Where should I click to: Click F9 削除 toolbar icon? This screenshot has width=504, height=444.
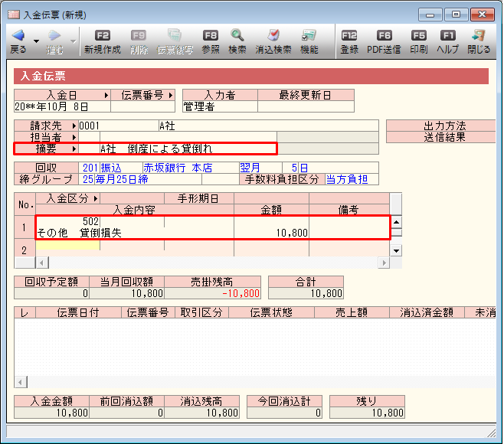pyautogui.click(x=139, y=35)
